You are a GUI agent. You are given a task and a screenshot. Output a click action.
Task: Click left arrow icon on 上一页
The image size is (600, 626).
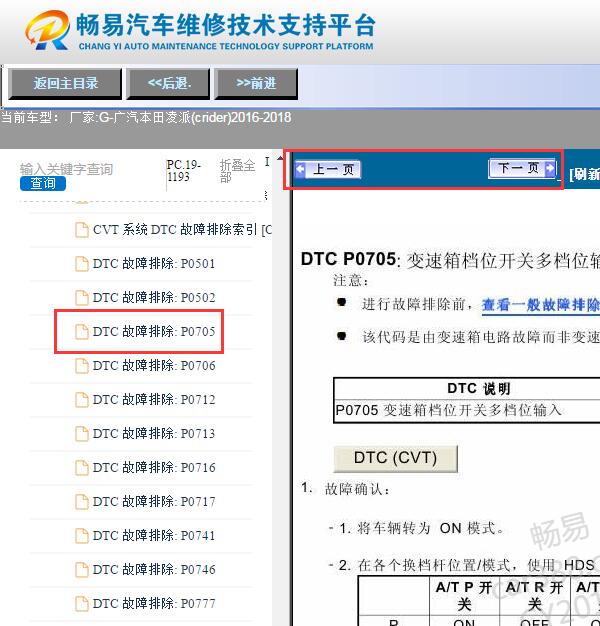click(x=301, y=169)
